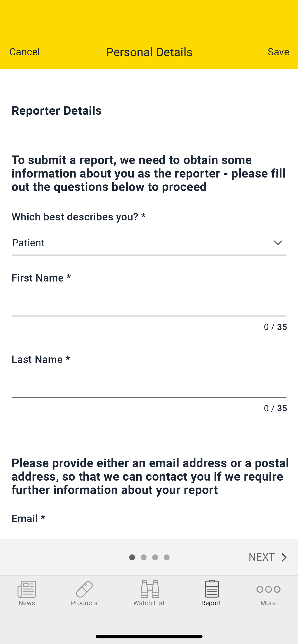Image resolution: width=298 pixels, height=644 pixels.
Task: Switch to the Products tab label
Action: pyautogui.click(x=84, y=603)
